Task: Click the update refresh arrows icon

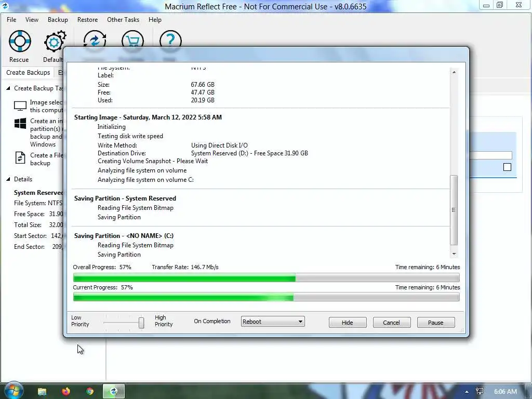Action: point(95,39)
